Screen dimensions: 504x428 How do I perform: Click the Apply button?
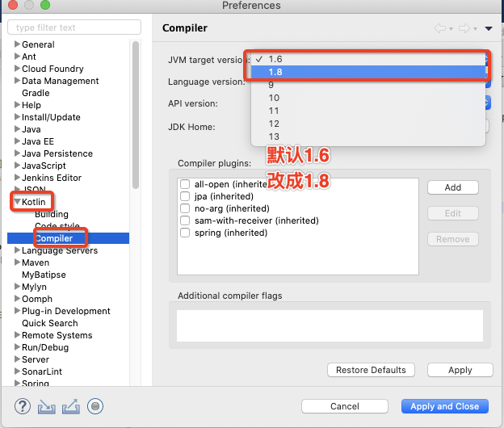click(x=460, y=370)
